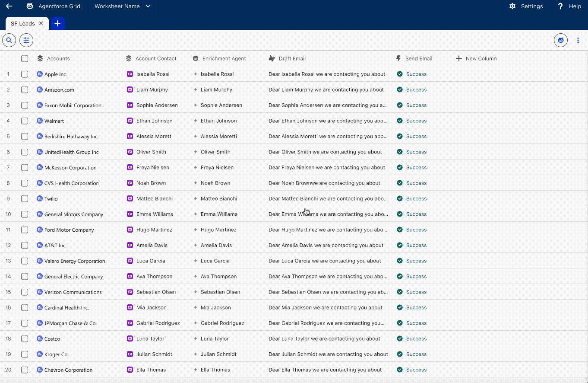Open Success link for Amazon.com row
Screen dimensions: 588x383
tap(416, 89)
